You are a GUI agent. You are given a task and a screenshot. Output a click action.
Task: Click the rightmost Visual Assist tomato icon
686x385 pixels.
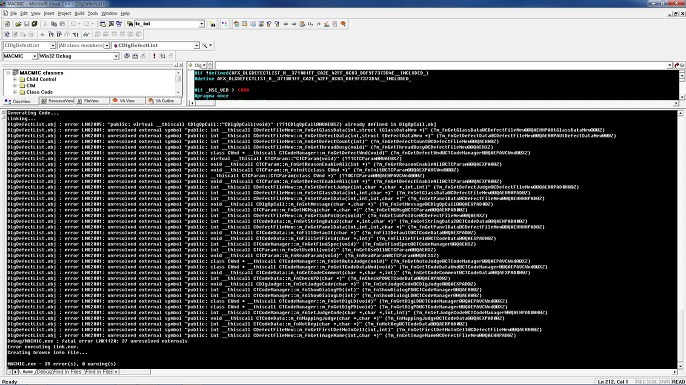tap(343, 24)
